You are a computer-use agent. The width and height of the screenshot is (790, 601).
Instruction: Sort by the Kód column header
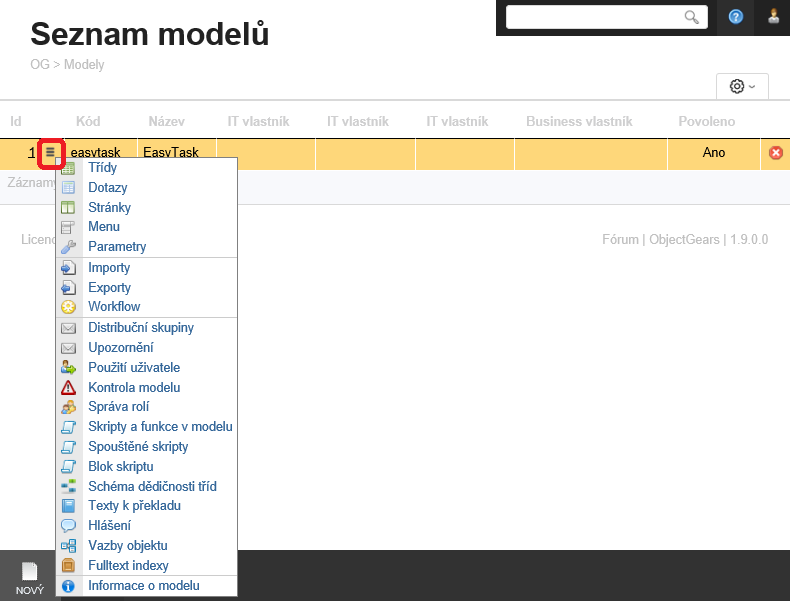[88, 121]
